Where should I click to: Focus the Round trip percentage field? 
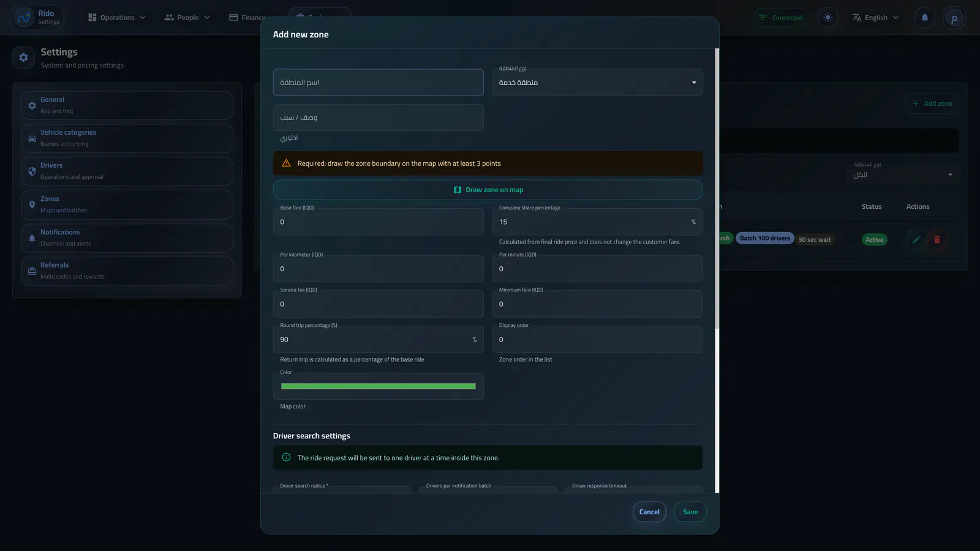[378, 339]
